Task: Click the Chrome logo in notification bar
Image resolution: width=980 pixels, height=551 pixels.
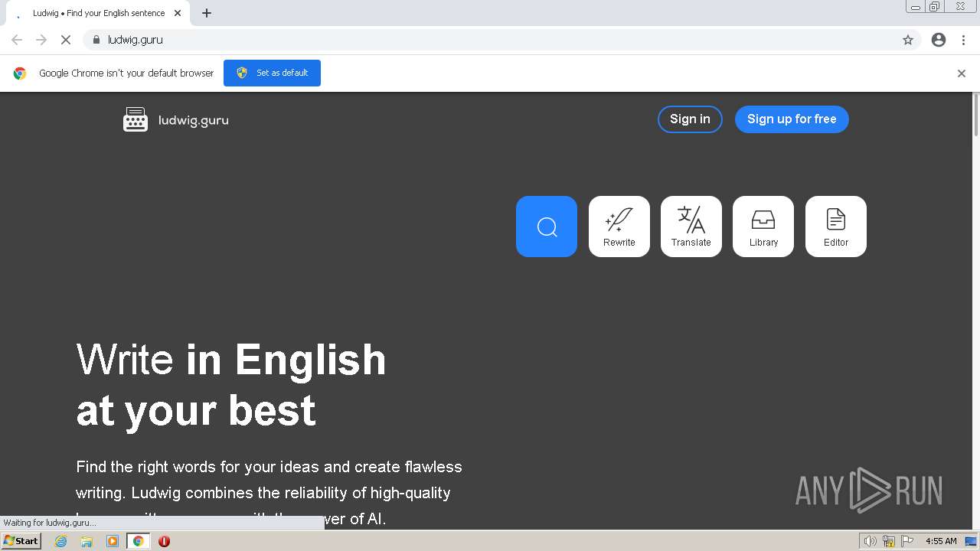Action: click(20, 73)
